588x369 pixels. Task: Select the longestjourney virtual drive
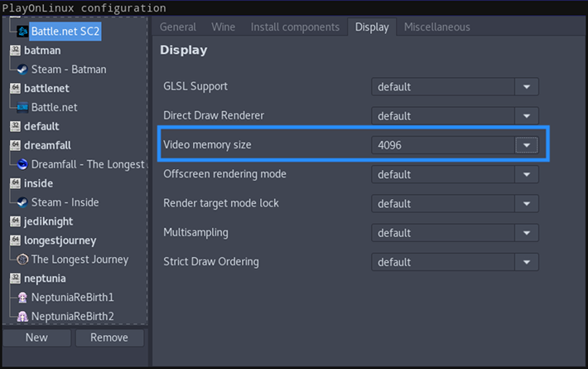(x=60, y=240)
